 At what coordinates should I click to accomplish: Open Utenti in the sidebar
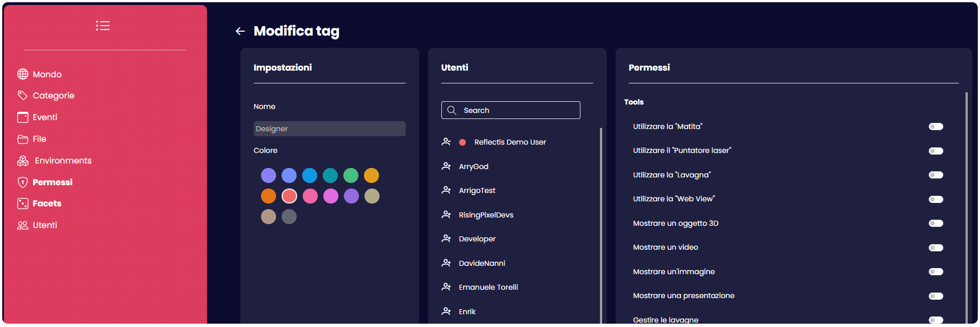(x=45, y=225)
